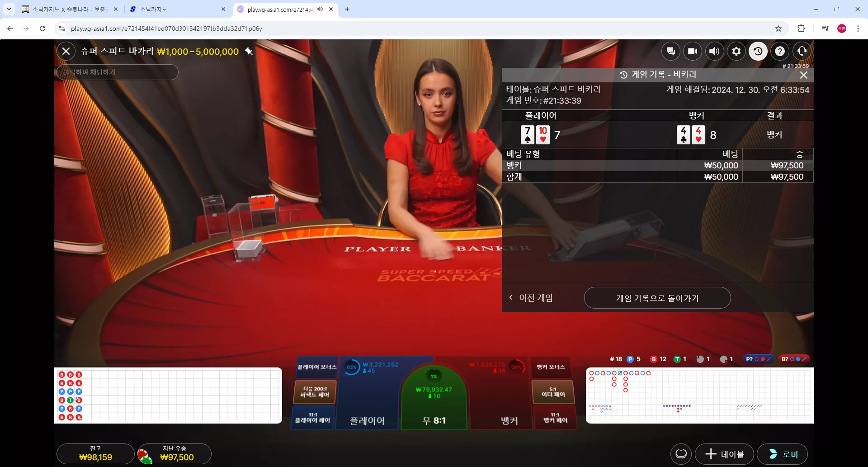Close the game history panel
The height and width of the screenshot is (467, 868).
pyautogui.click(x=804, y=75)
